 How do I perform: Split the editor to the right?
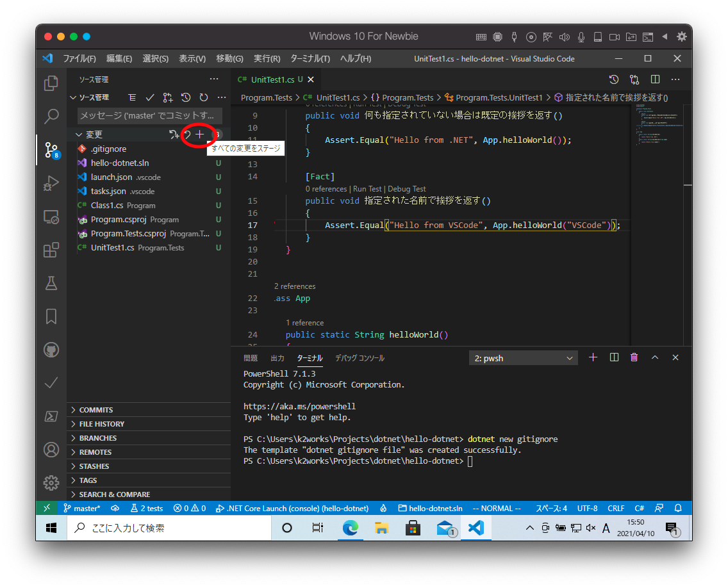pos(655,79)
